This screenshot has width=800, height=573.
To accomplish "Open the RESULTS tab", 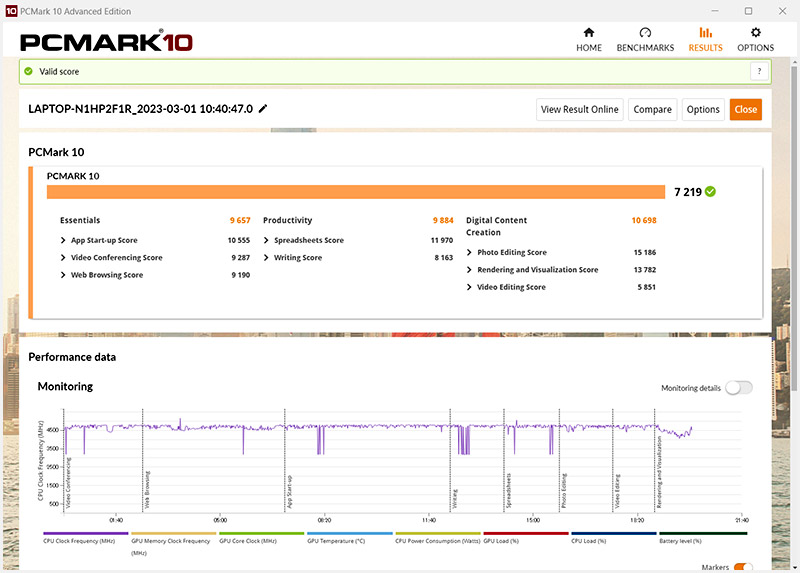I will tap(705, 40).
